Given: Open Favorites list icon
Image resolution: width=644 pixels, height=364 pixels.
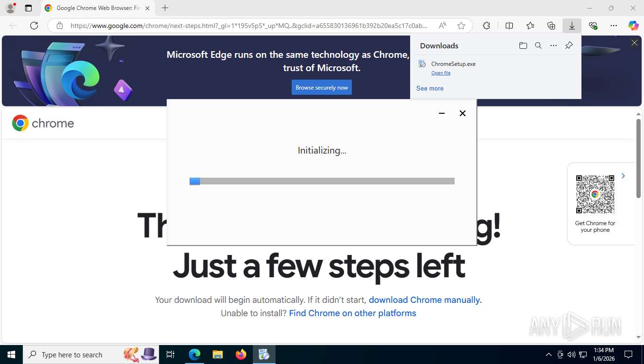Looking at the screenshot, I should click(x=530, y=26).
